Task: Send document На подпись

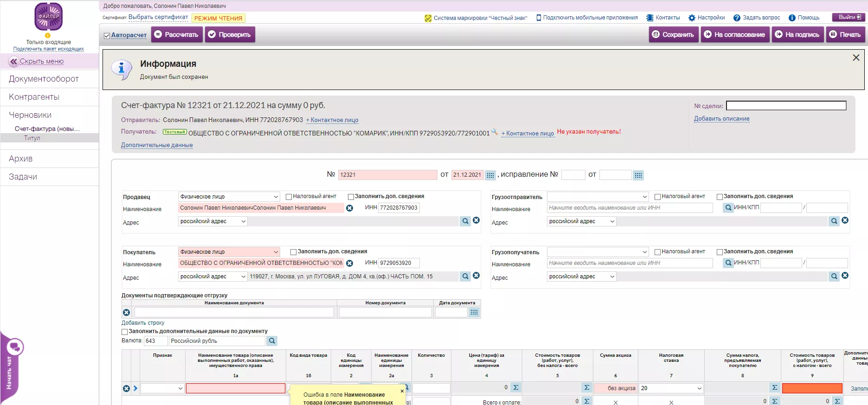Action: (797, 35)
